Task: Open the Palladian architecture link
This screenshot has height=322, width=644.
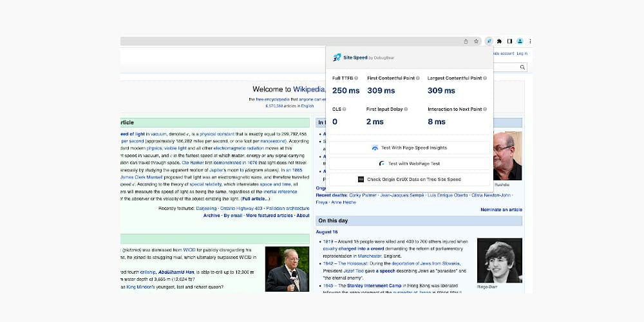Action: (x=287, y=209)
